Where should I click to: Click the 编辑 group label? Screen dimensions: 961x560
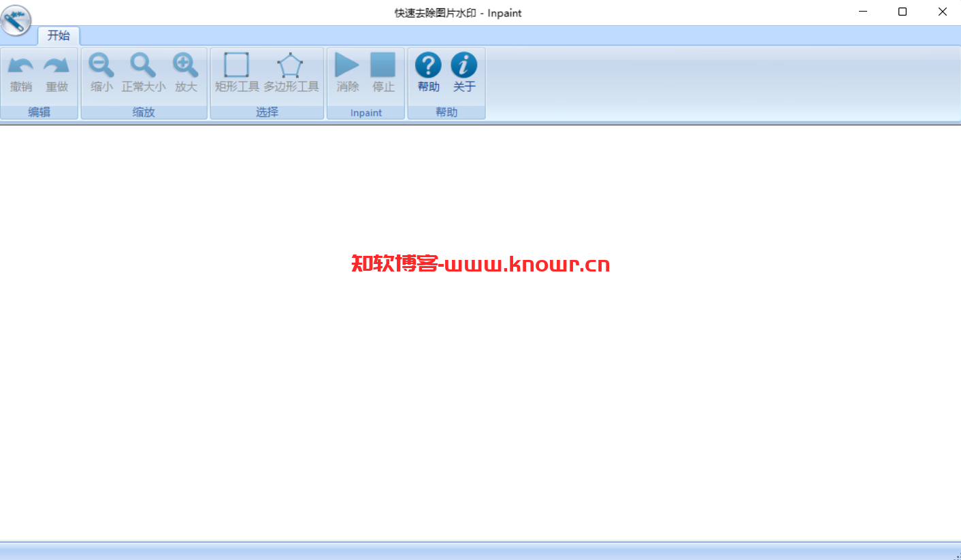tap(39, 112)
